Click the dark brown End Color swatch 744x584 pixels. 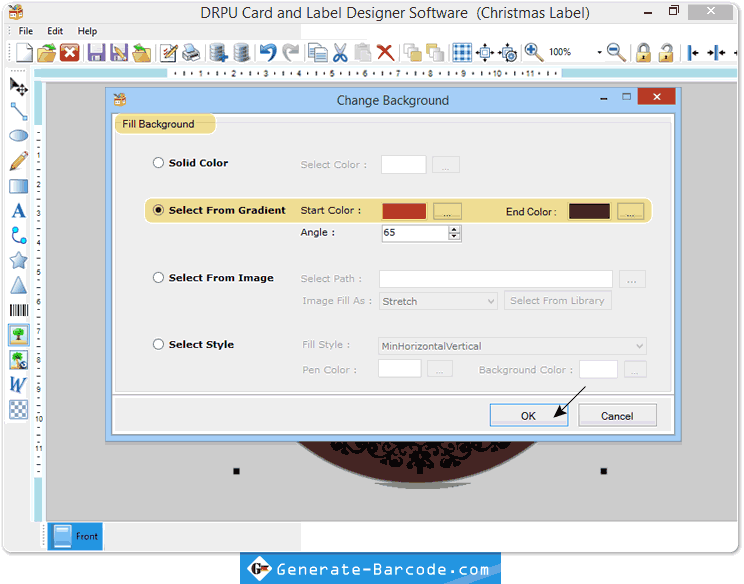tap(589, 211)
